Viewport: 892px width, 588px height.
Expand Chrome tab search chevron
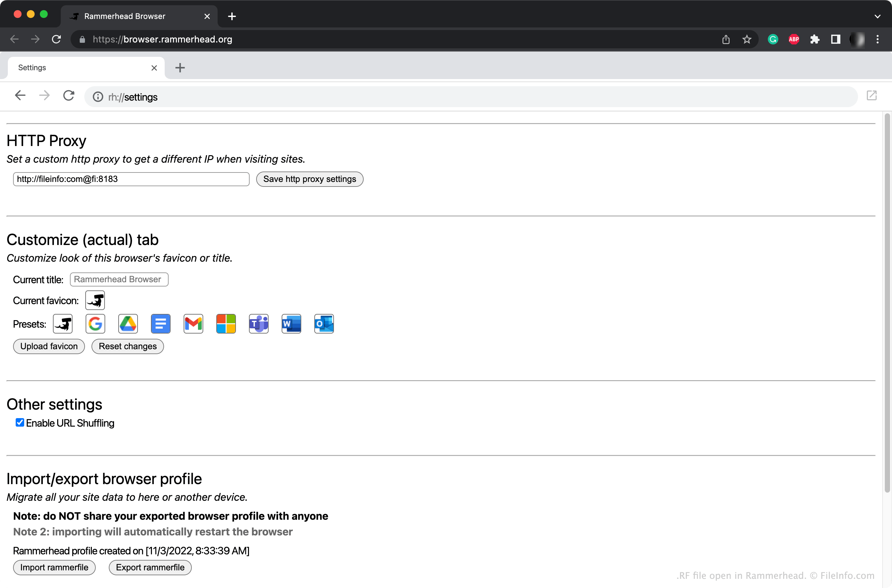tap(877, 17)
